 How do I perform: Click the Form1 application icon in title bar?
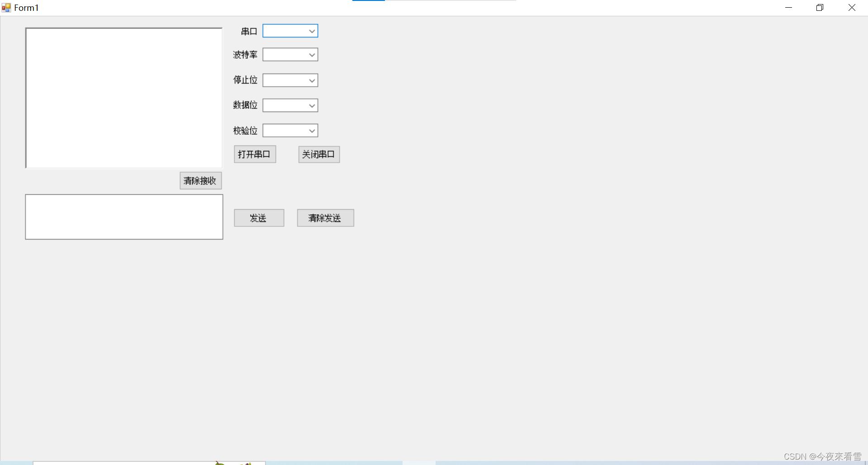(6, 8)
